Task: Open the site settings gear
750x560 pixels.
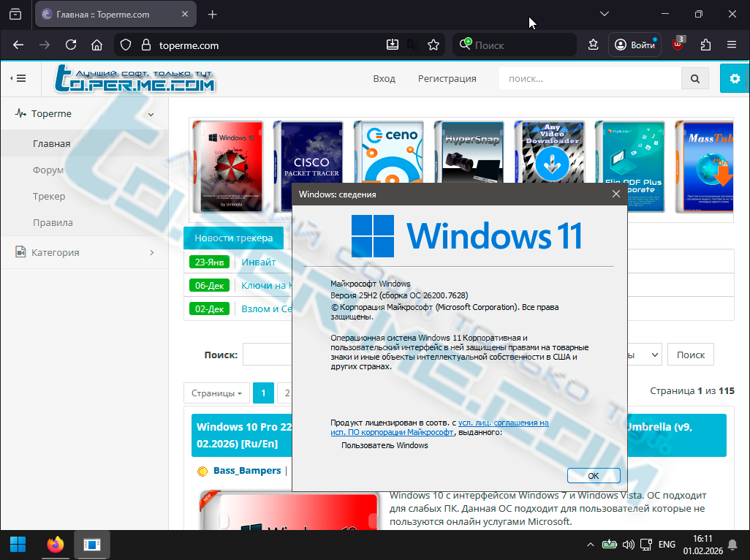Action: tap(735, 78)
